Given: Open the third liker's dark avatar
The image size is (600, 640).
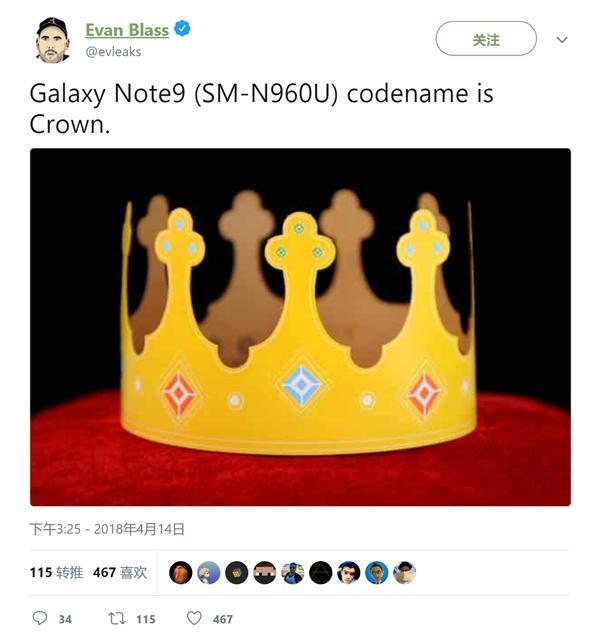Looking at the screenshot, I should click(x=236, y=572).
